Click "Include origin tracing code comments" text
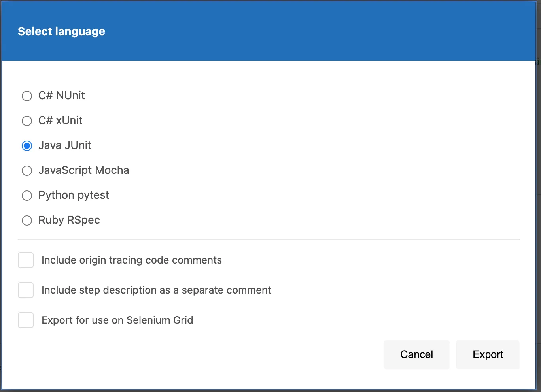 [x=132, y=260]
